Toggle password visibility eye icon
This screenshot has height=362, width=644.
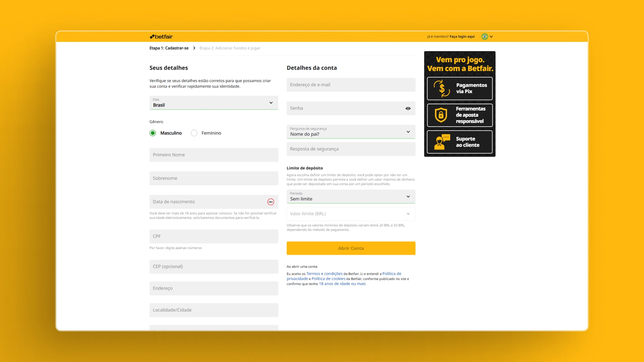coord(408,108)
